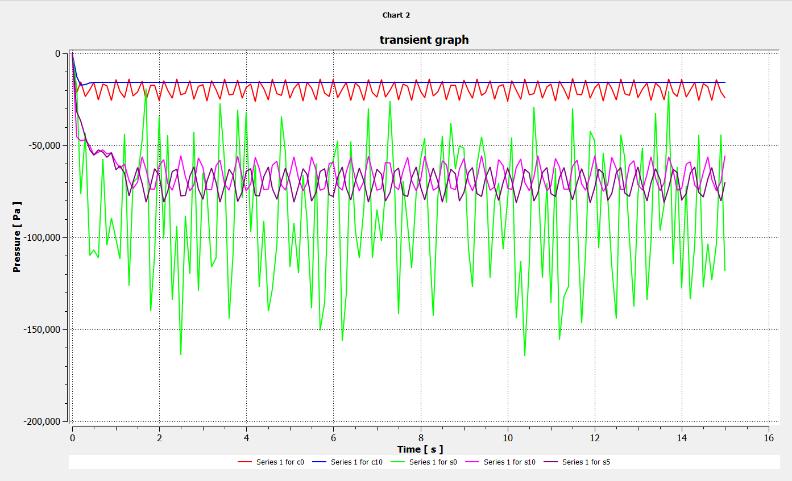This screenshot has width=792, height=481.
Task: Click the -200,000 y-axis tick label
Action: tap(42, 421)
